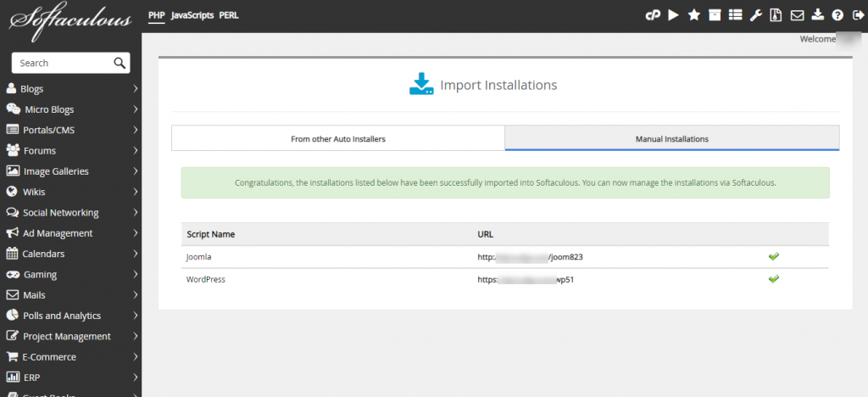Click the Softaculous logo

pos(70,21)
